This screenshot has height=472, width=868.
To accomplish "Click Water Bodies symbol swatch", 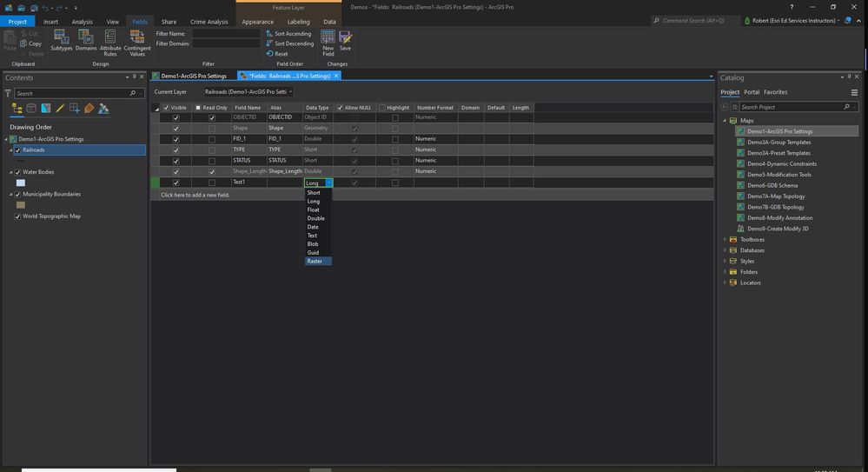I will [x=21, y=183].
